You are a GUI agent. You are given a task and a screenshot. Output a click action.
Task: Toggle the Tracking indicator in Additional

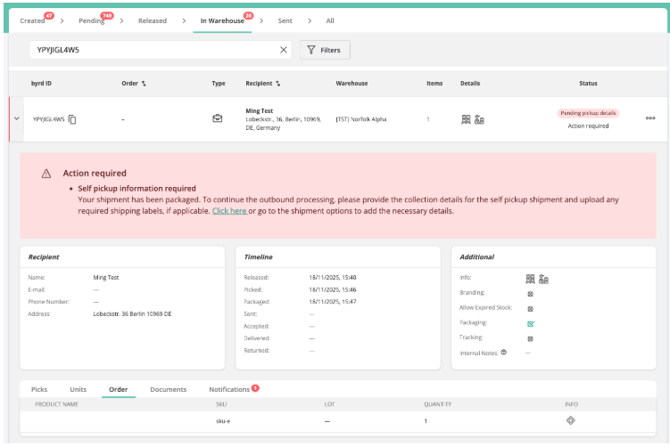pyautogui.click(x=530, y=338)
